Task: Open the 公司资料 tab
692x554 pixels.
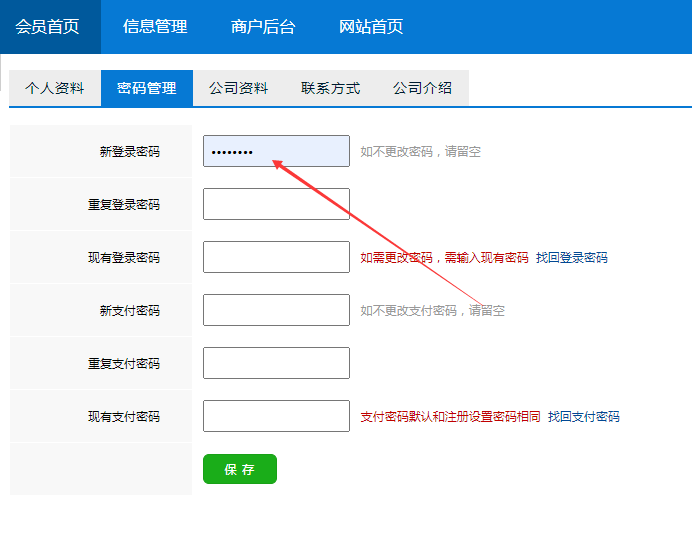Action: click(238, 88)
